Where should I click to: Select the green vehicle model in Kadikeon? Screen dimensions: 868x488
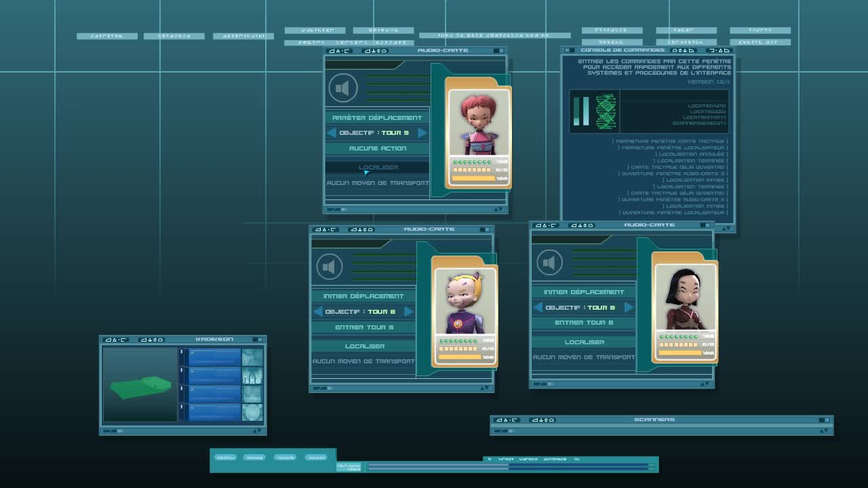[x=140, y=386]
